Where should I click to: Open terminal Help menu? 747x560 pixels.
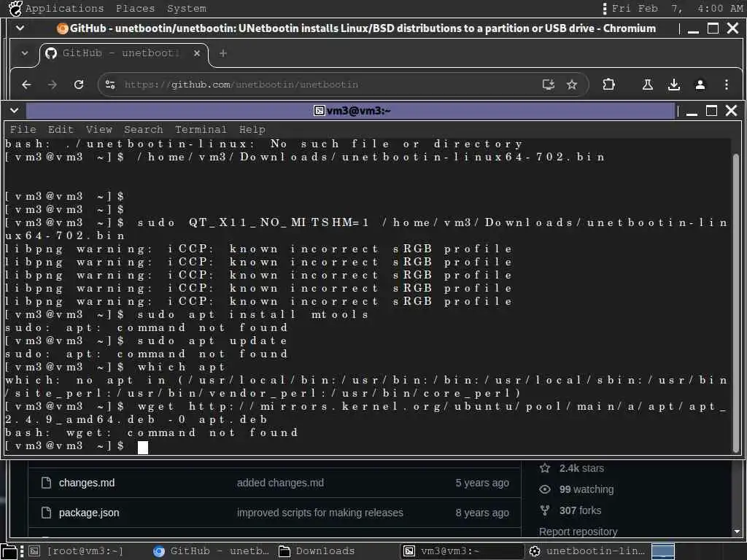coord(252,130)
